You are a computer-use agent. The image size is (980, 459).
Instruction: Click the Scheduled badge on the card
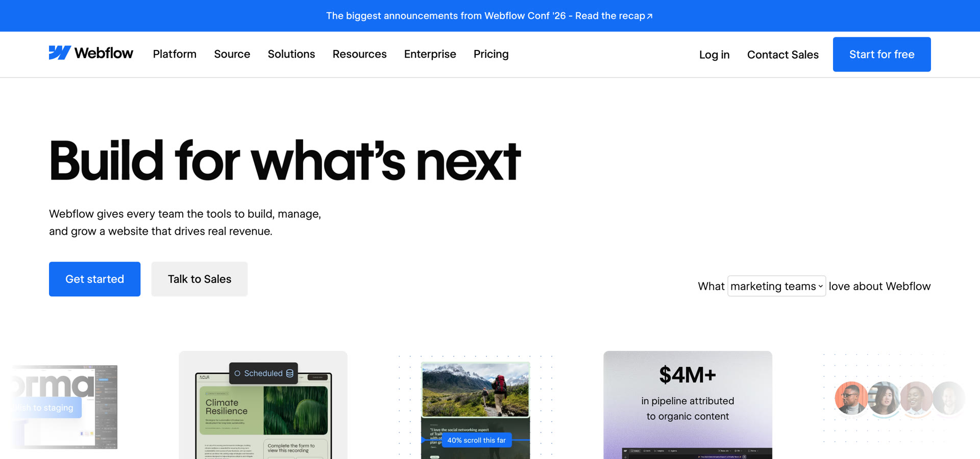tap(263, 373)
